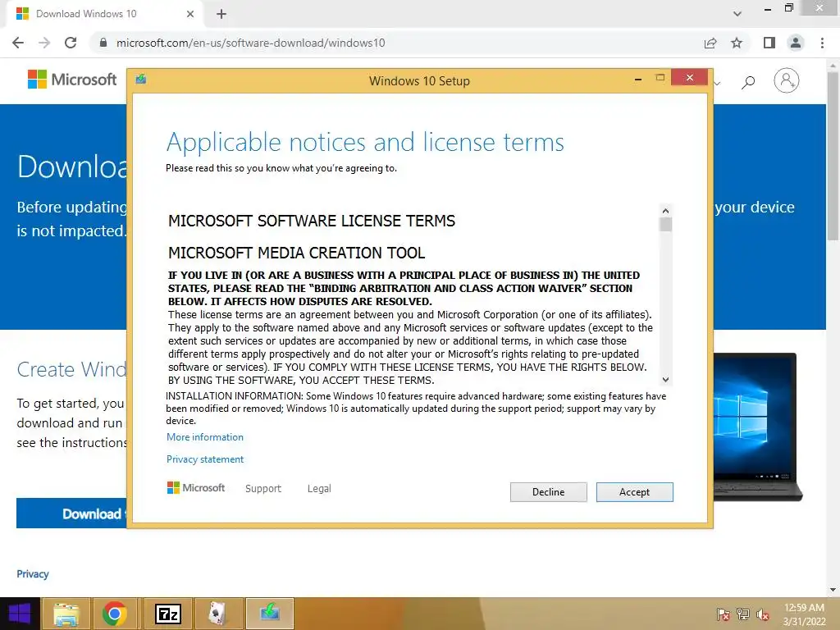The image size is (840, 630).
Task: Click Windows Setup taskbar icon
Action: click(269, 614)
